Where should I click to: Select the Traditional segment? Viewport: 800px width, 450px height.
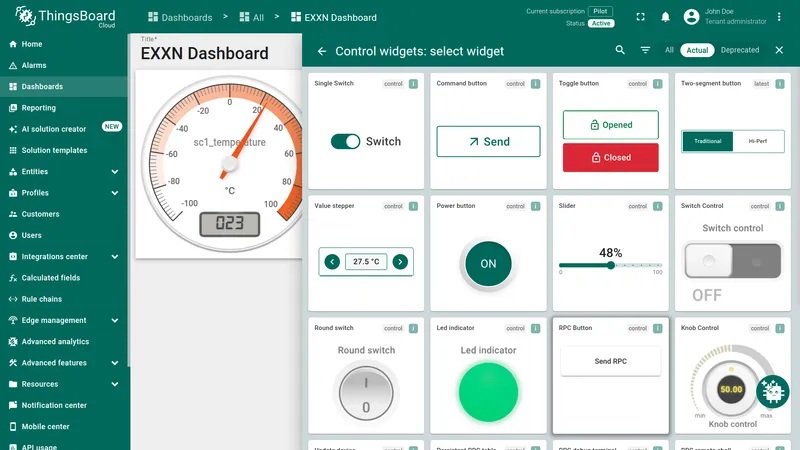point(708,141)
